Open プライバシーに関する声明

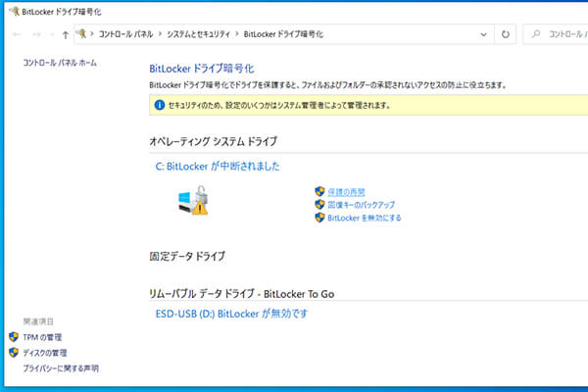pos(61,368)
